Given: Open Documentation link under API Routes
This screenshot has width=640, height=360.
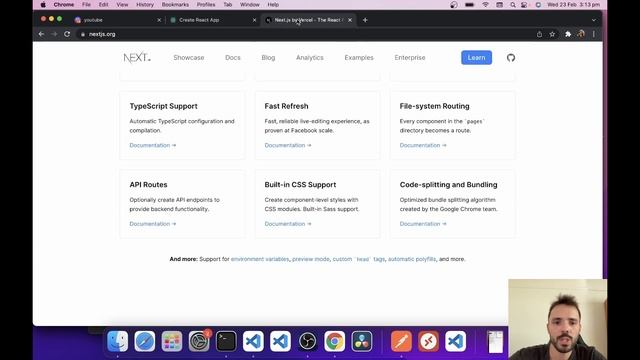Looking at the screenshot, I should point(153,224).
